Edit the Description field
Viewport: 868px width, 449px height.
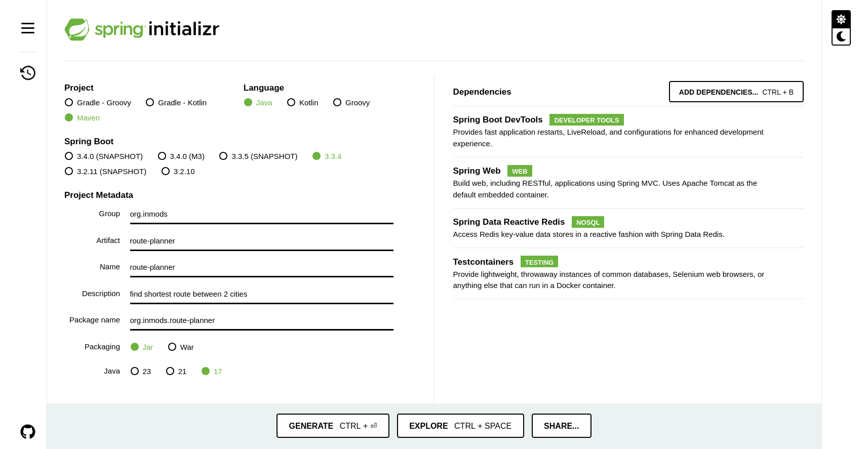(x=261, y=295)
